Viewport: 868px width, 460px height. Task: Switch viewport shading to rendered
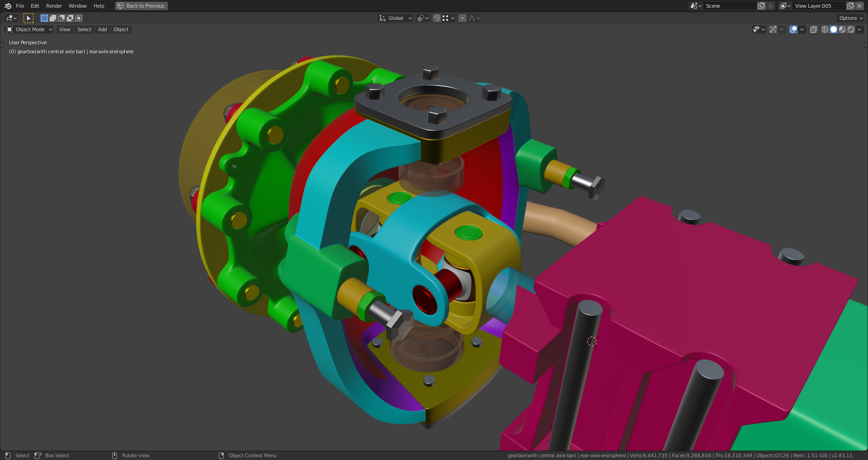[851, 29]
